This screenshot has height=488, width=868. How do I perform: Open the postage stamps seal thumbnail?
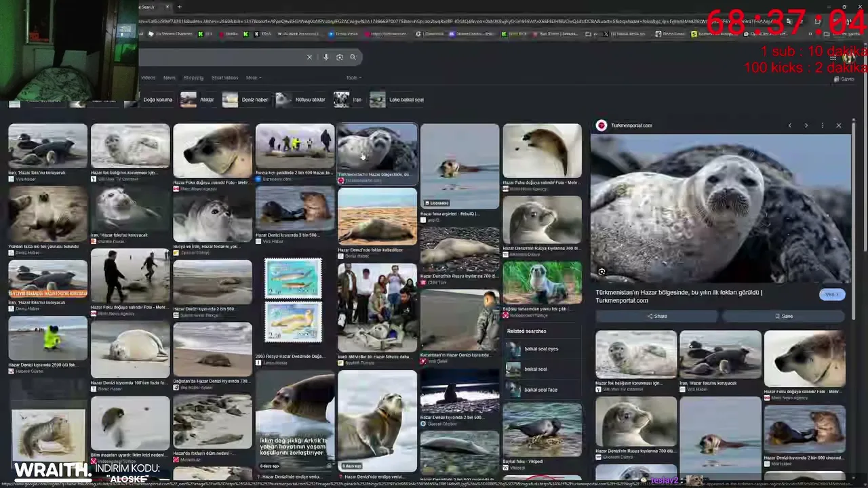294,301
